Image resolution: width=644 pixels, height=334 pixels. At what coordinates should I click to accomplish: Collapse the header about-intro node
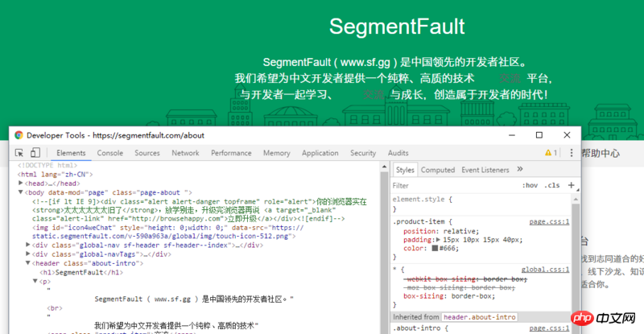[28, 263]
